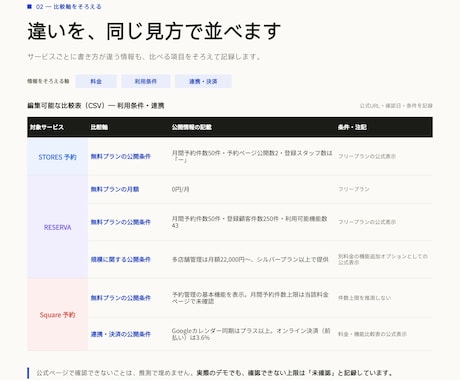Viewport: 460px width, 380px height.
Task: Select the 利用条件 axis chip
Action: click(146, 81)
